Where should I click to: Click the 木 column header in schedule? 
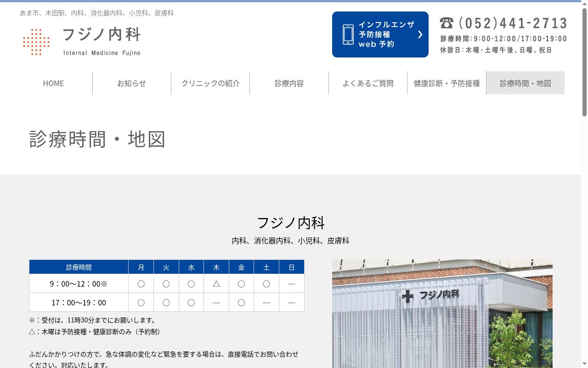(x=216, y=267)
